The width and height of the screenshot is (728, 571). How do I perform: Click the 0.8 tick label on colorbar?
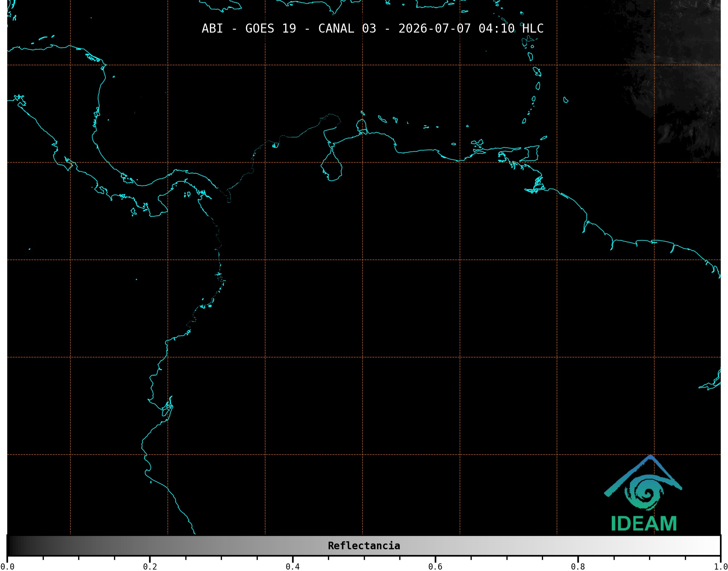pyautogui.click(x=578, y=566)
